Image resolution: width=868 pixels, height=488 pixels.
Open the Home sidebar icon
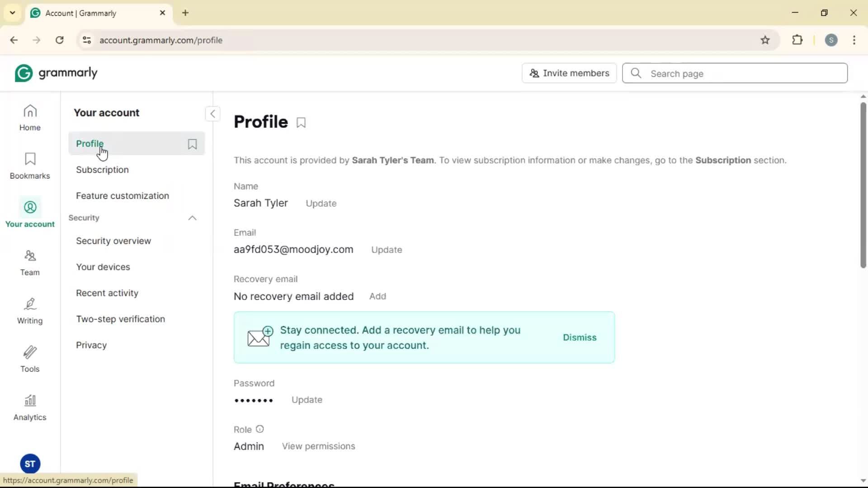point(30,117)
